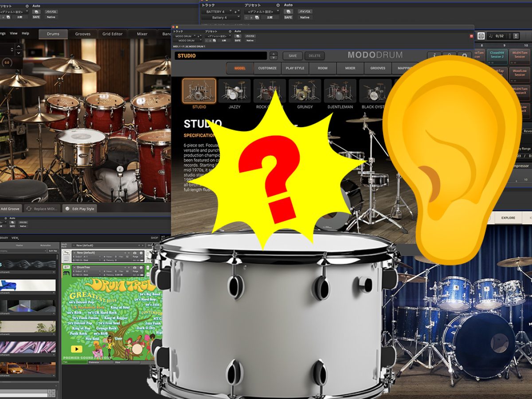Open the PLAY STYLE tab in MODO DRUM

(295, 68)
